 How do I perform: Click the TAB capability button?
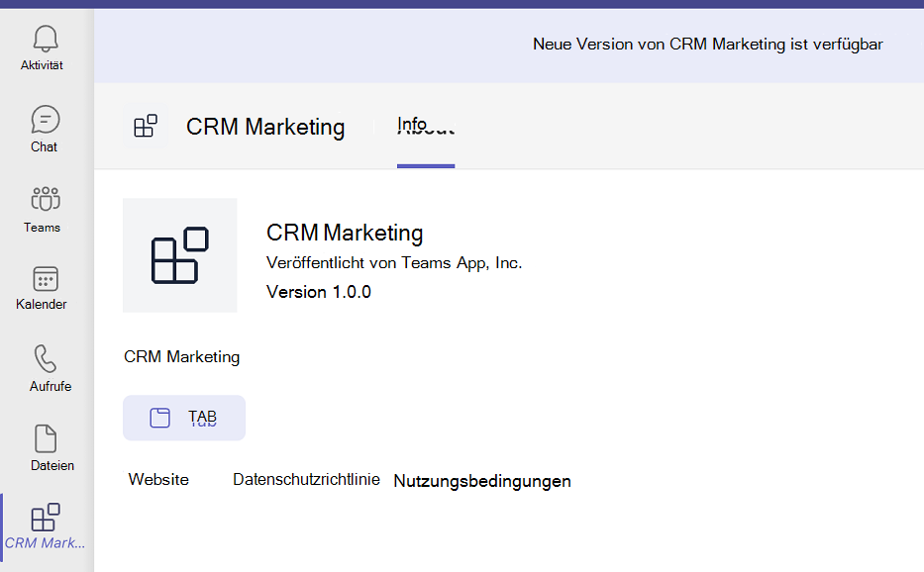click(x=184, y=418)
